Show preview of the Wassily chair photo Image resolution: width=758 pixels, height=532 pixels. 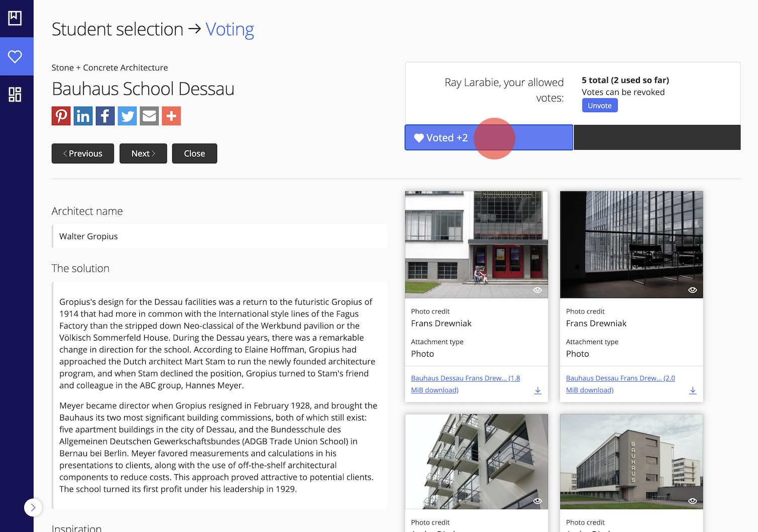pyautogui.click(x=692, y=290)
